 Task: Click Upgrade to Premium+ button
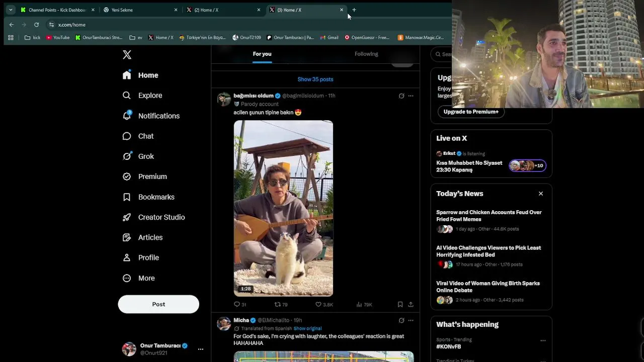point(471,112)
